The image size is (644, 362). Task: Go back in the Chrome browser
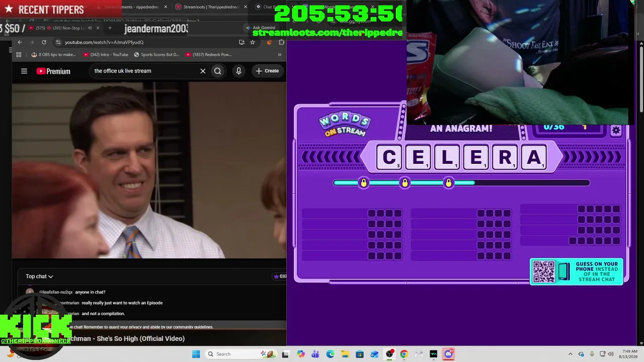coord(20,42)
